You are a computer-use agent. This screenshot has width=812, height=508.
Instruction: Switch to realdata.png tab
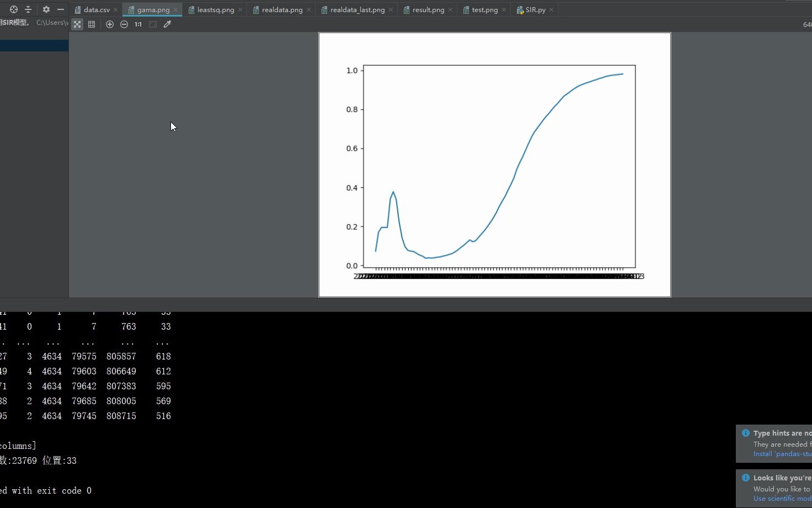[x=282, y=10]
